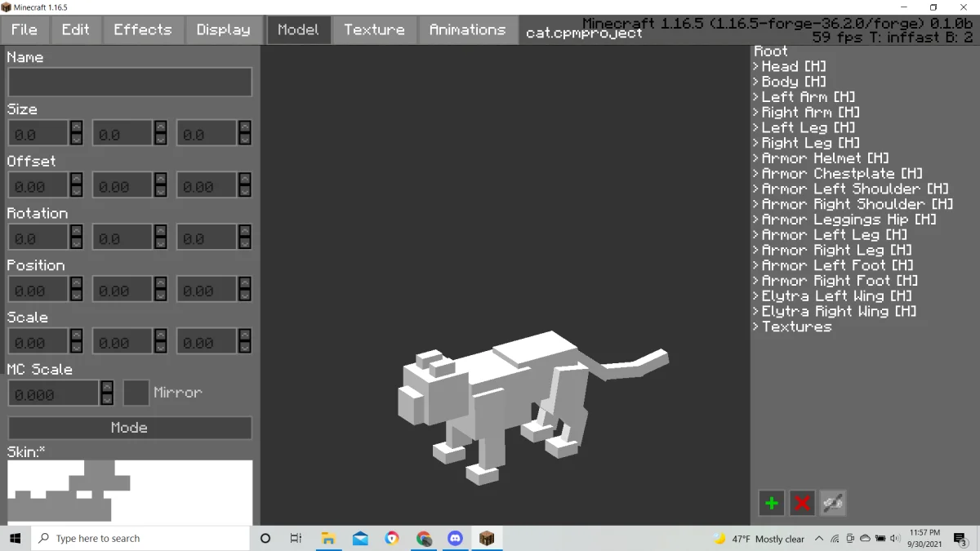Click the OneDrive cloud tray icon
The height and width of the screenshot is (551, 980).
(865, 539)
